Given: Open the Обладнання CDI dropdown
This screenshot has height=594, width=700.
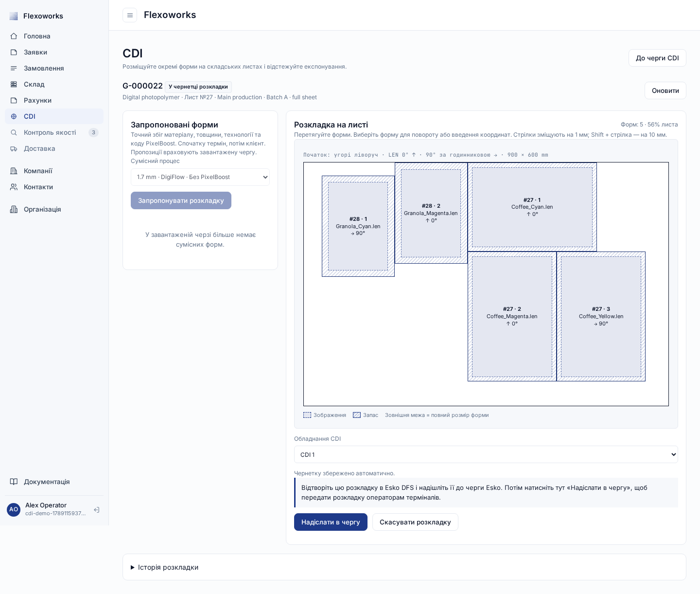Looking at the screenshot, I should [x=486, y=454].
